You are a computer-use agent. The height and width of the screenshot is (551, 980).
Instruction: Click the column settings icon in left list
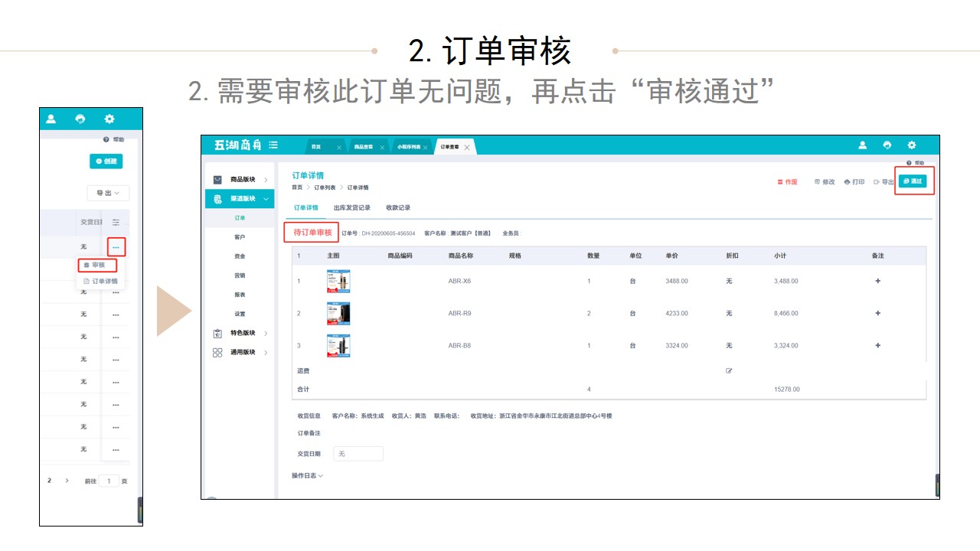(x=116, y=222)
